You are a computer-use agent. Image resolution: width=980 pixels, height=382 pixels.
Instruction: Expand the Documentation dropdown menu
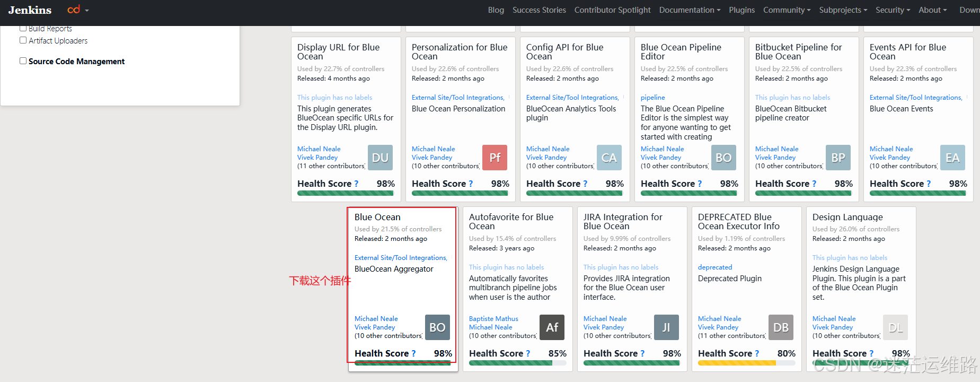click(x=690, y=10)
